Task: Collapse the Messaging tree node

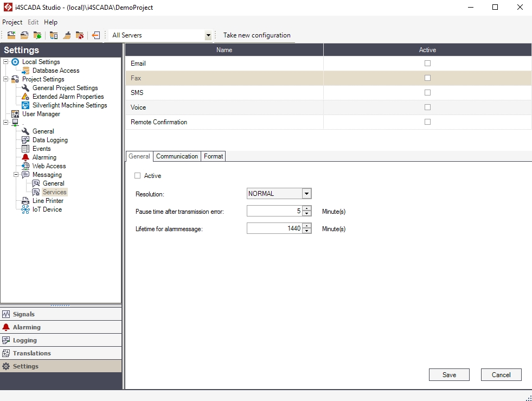Action: pos(16,175)
